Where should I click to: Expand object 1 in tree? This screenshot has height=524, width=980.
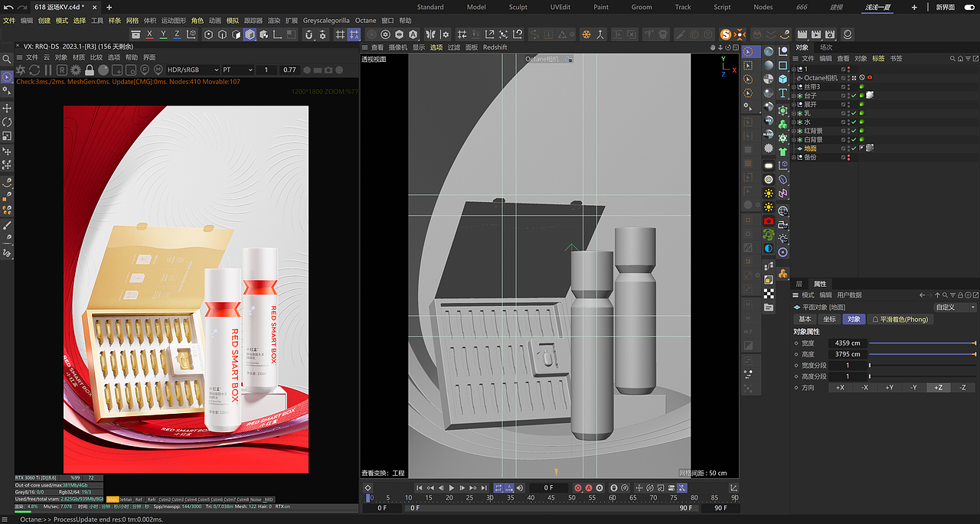(794, 69)
